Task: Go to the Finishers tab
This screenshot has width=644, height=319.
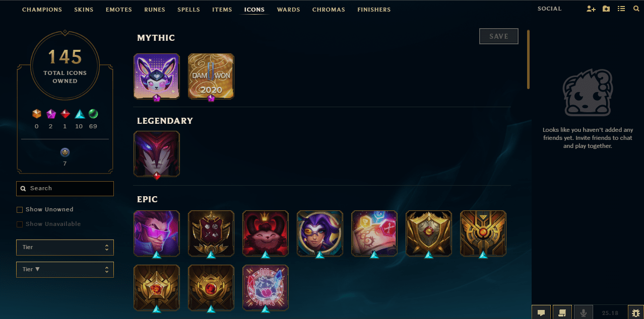Action: 374,10
